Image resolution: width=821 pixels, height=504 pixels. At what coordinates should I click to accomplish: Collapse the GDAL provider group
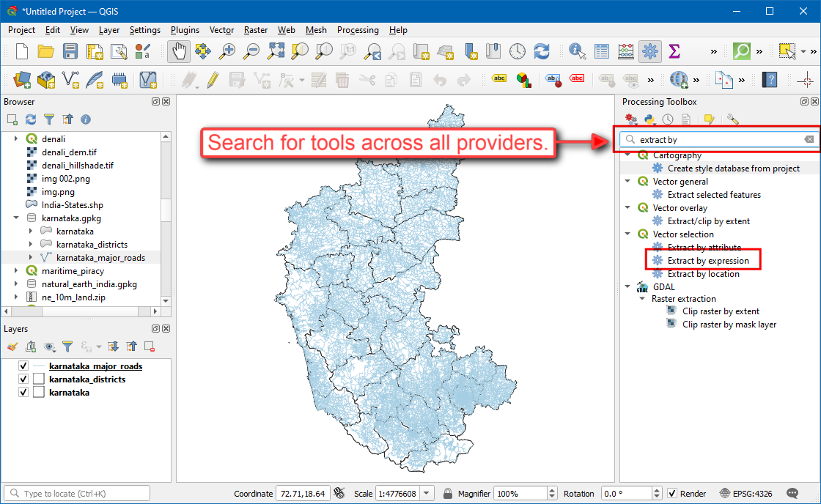coord(627,287)
